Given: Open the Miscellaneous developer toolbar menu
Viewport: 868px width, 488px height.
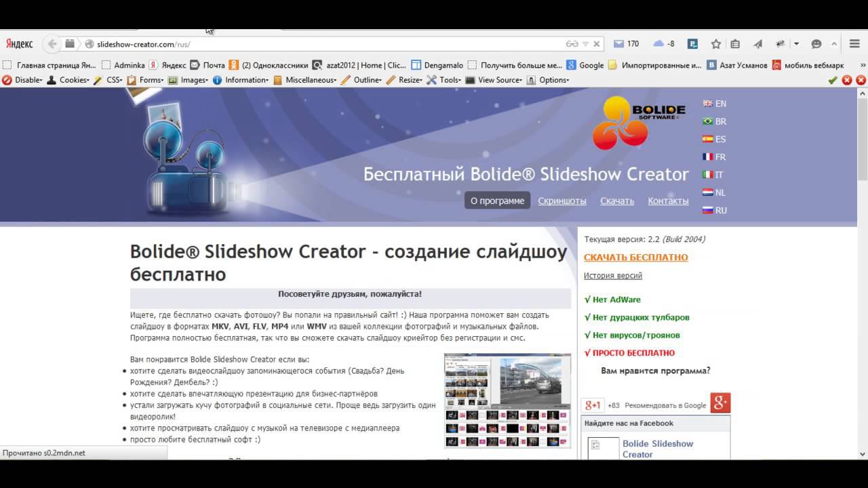Looking at the screenshot, I should click(305, 80).
